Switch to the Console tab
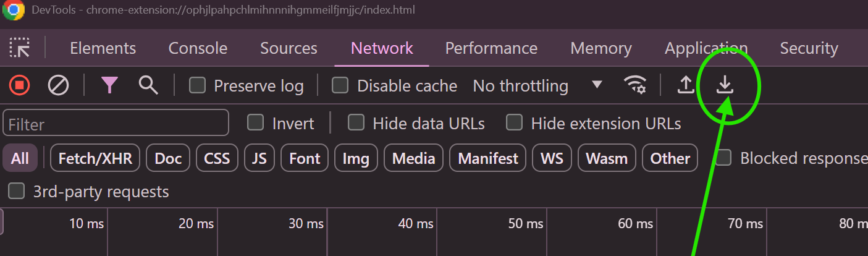Viewport: 868px width, 256px height. [198, 48]
